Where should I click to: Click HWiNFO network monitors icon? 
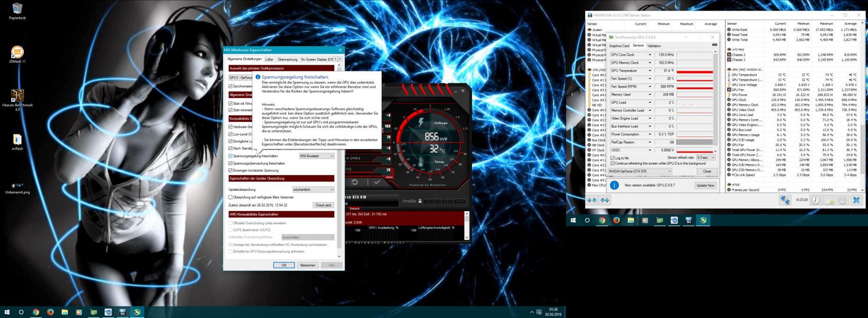785,200
